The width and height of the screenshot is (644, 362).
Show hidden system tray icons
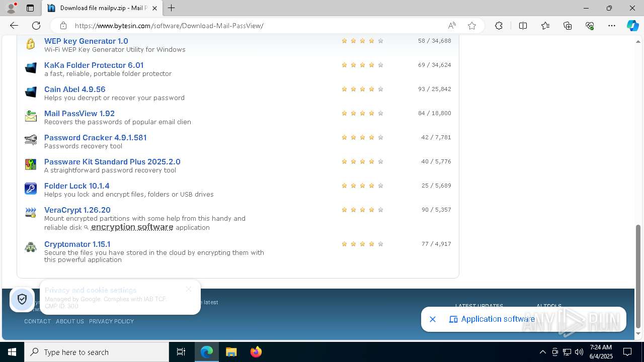pos(542,352)
